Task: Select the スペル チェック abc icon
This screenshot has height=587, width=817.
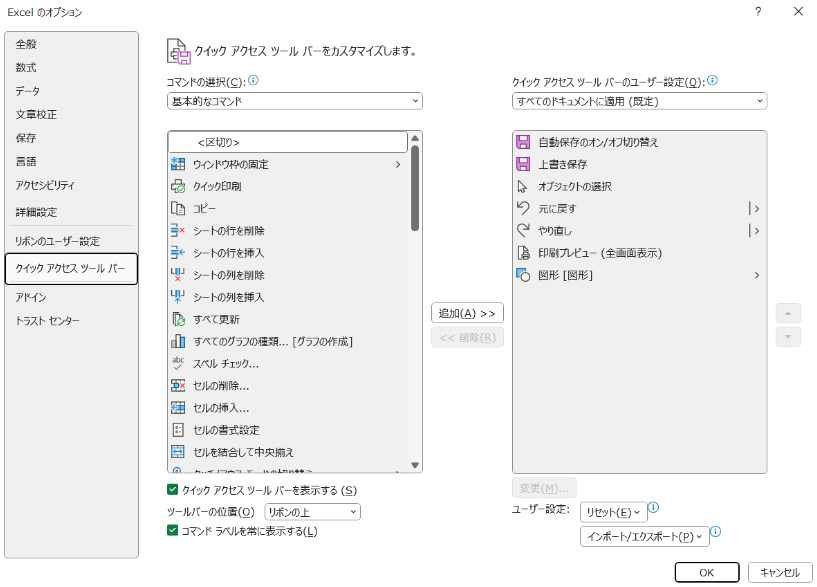Action: coord(178,364)
